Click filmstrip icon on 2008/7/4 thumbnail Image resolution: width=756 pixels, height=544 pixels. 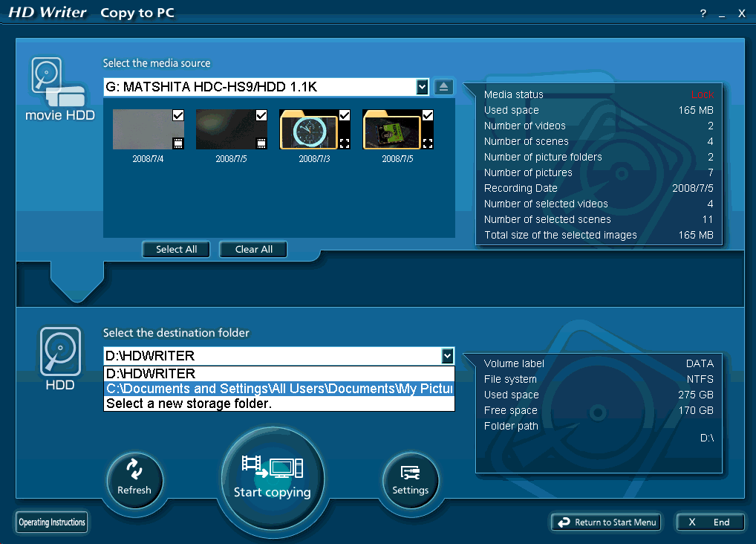pos(178,143)
